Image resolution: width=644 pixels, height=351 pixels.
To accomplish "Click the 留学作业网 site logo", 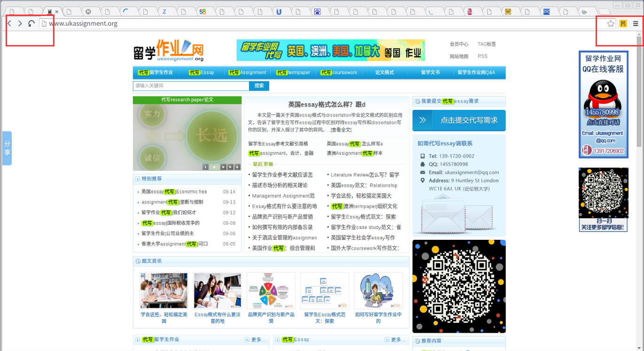I will pos(169,50).
